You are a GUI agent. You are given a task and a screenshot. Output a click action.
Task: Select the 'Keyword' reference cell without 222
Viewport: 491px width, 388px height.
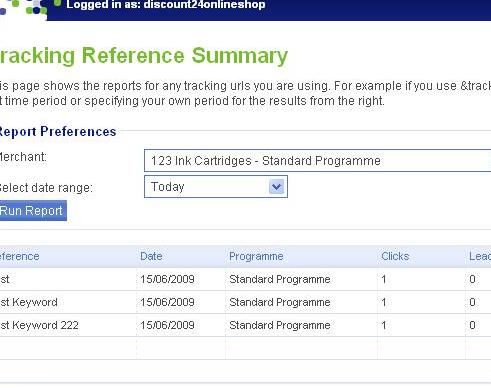click(29, 302)
